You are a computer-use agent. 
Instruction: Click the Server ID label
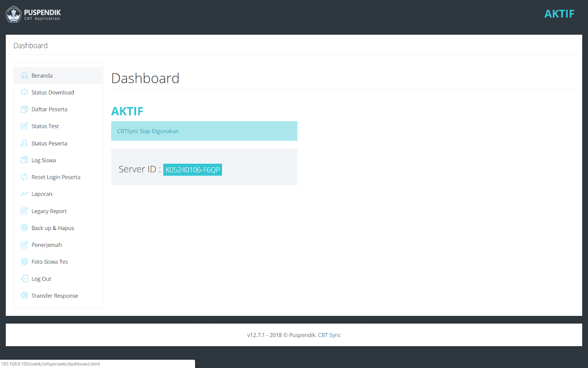click(x=140, y=169)
